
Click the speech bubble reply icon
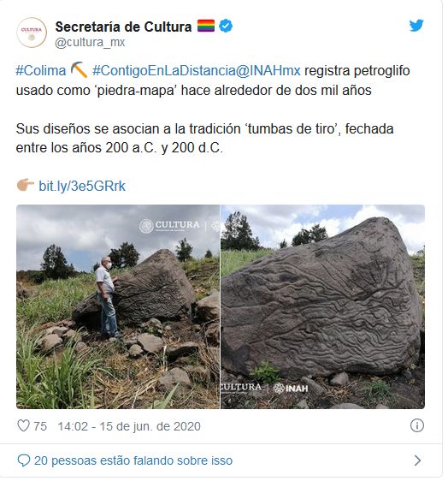24,460
